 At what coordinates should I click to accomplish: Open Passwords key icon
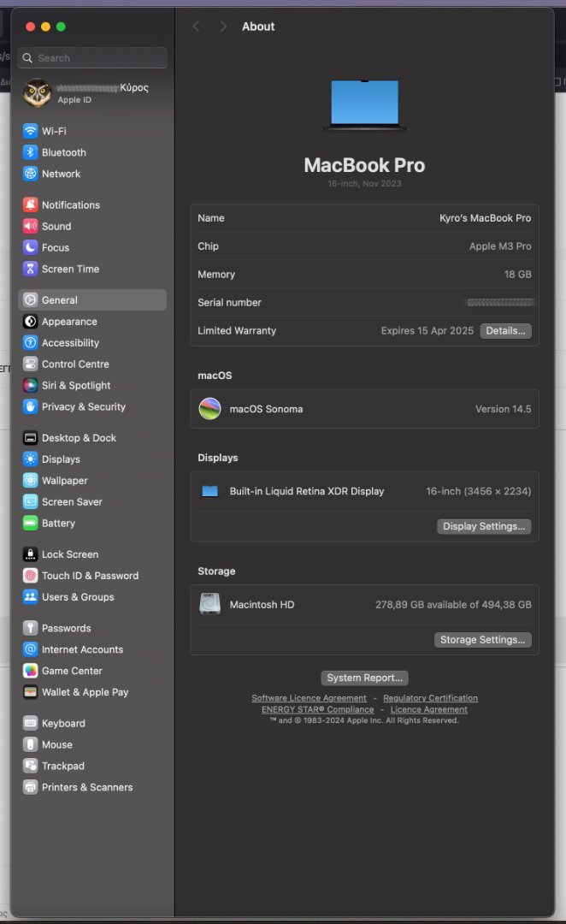[x=30, y=628]
